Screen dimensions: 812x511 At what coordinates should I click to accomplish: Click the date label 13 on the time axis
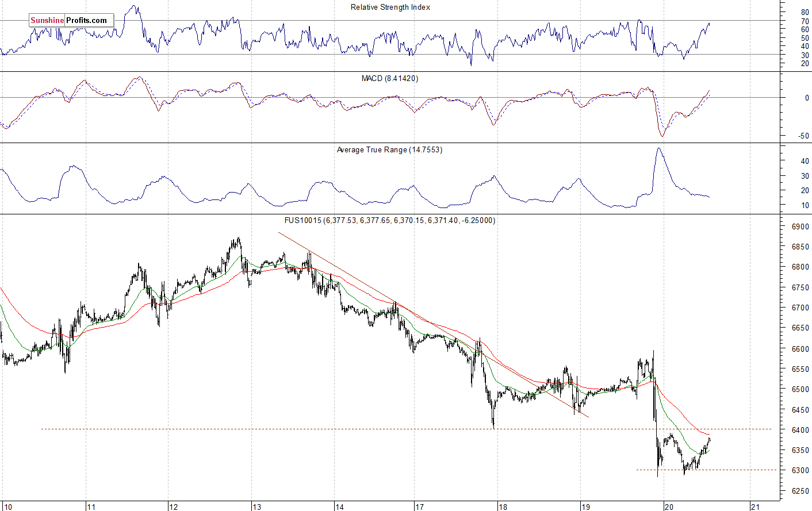coord(256,506)
